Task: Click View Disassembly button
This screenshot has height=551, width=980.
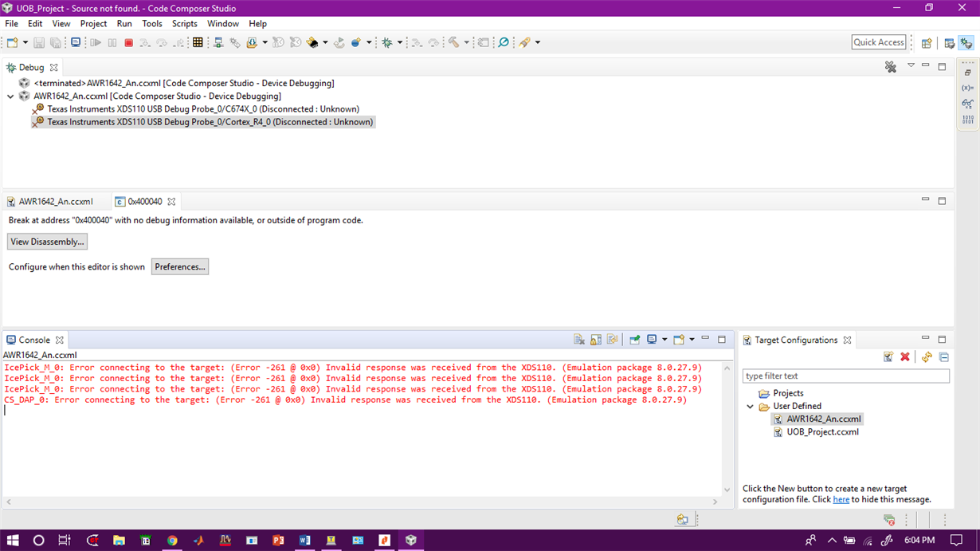Action: click(x=47, y=242)
